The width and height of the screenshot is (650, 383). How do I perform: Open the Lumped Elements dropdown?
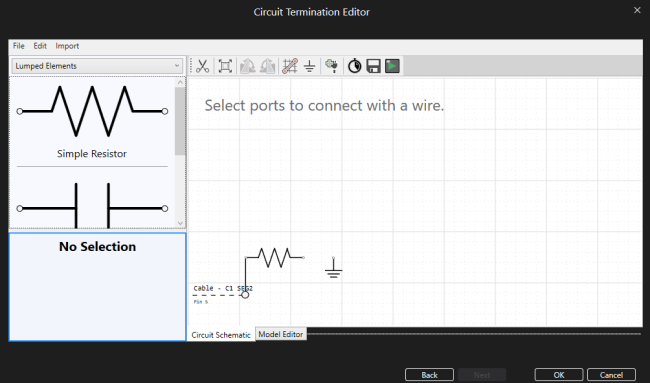(97, 66)
